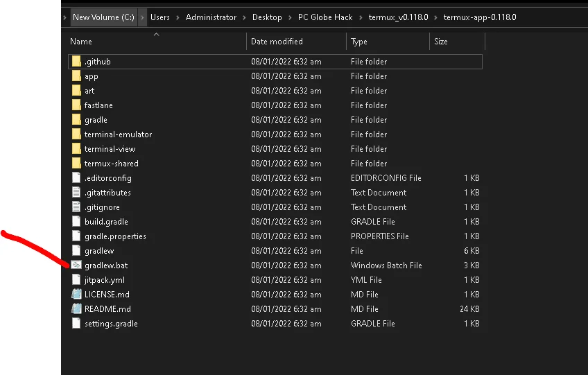Click the gradlew file icon
The width and height of the screenshot is (588, 375).
tap(76, 250)
